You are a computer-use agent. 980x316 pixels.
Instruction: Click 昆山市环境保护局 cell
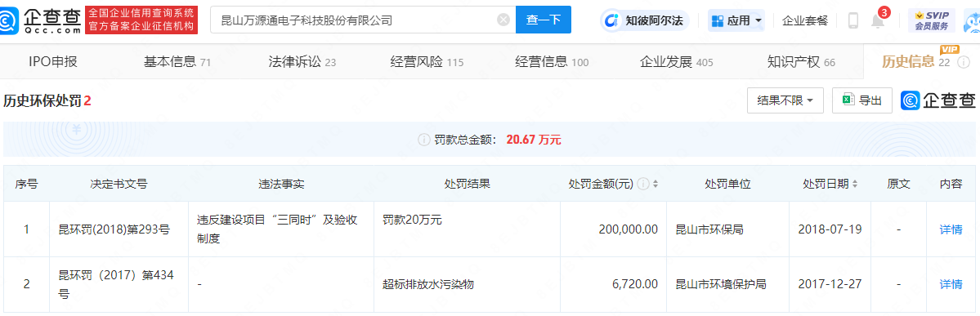pos(721,284)
